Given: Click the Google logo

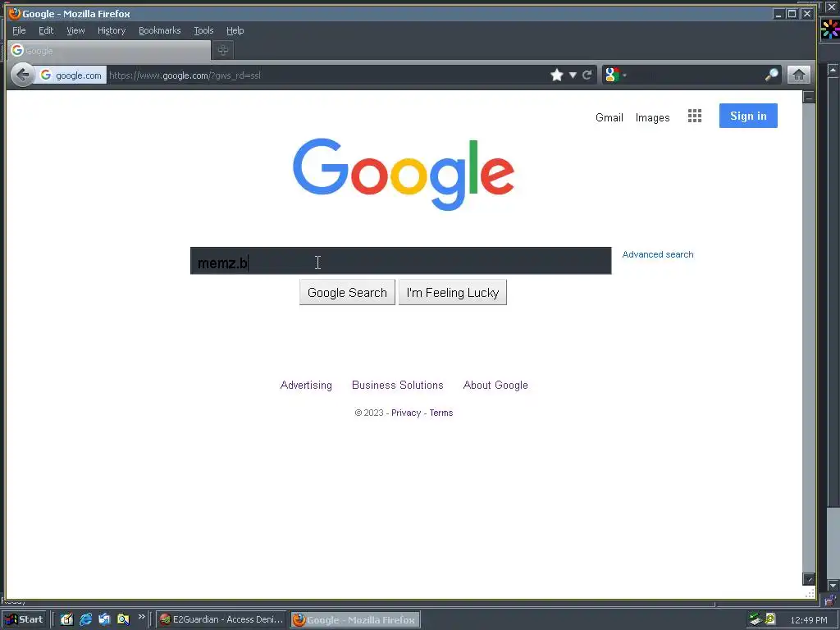Looking at the screenshot, I should point(404,175).
